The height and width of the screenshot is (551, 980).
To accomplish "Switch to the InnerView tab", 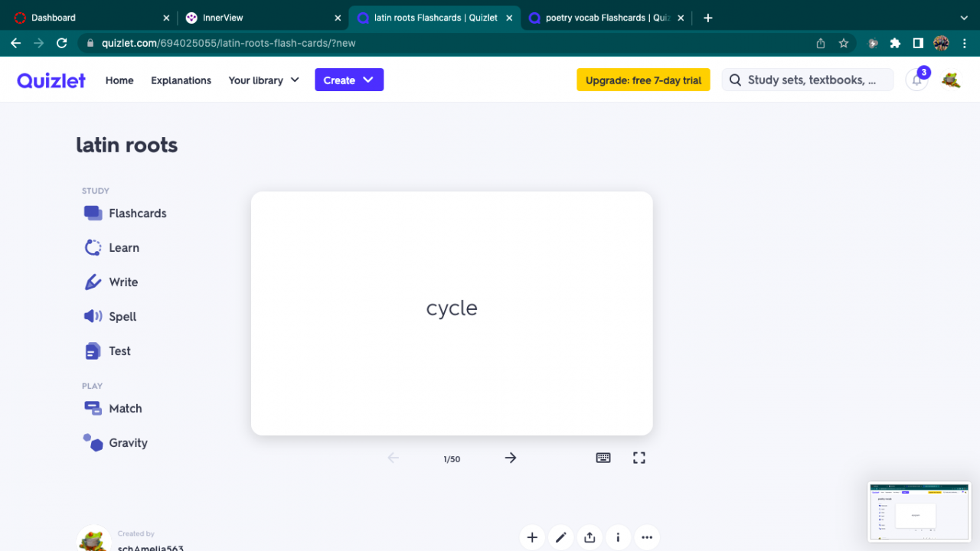I will [x=263, y=18].
